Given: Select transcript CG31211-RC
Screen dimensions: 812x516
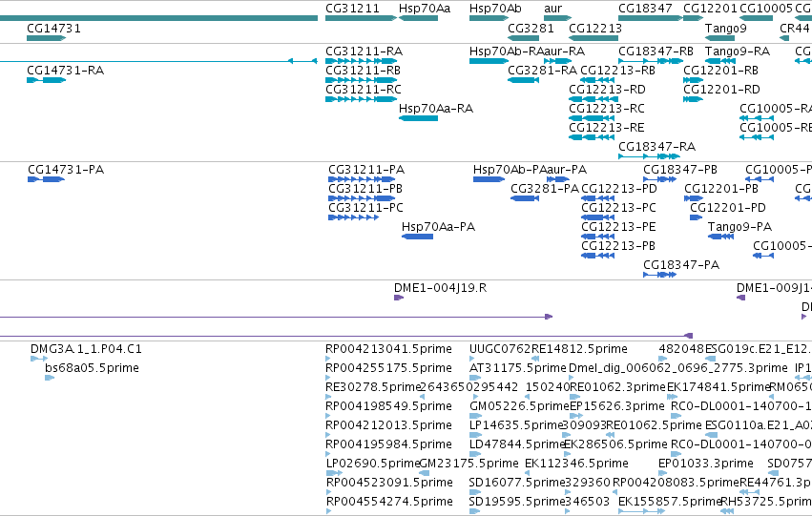Looking at the screenshot, I should (361, 99).
